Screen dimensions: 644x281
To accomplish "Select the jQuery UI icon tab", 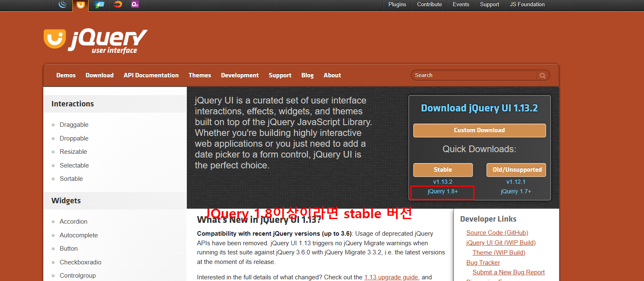I will (x=81, y=5).
